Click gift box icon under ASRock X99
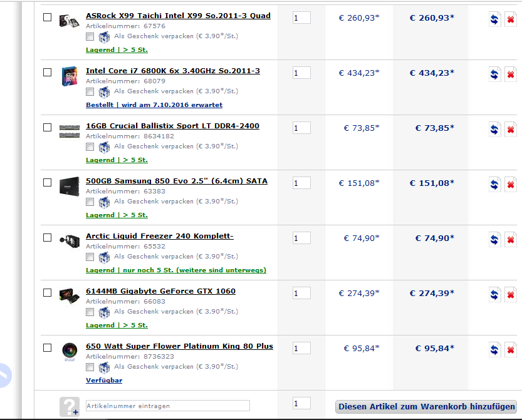Viewport: 522px width, 420px height. point(104,38)
